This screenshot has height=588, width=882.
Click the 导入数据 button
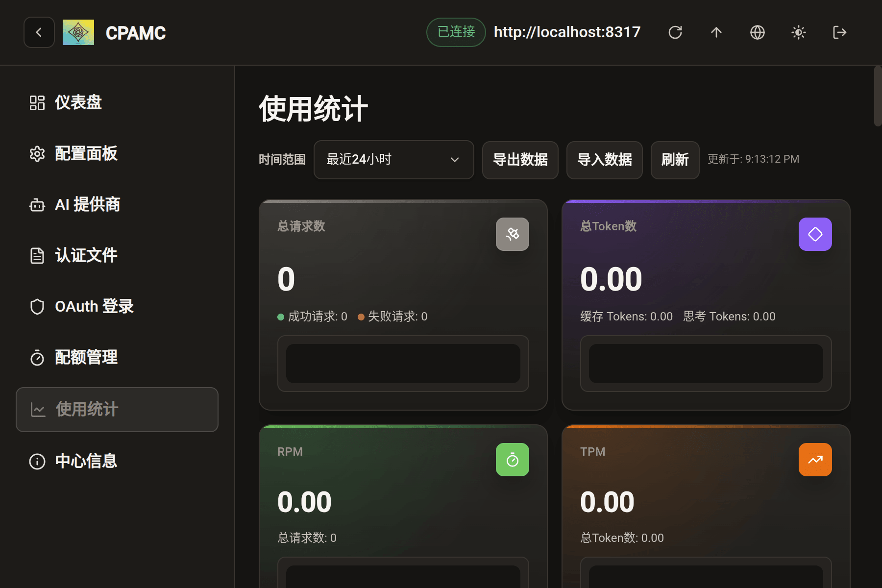pos(605,160)
